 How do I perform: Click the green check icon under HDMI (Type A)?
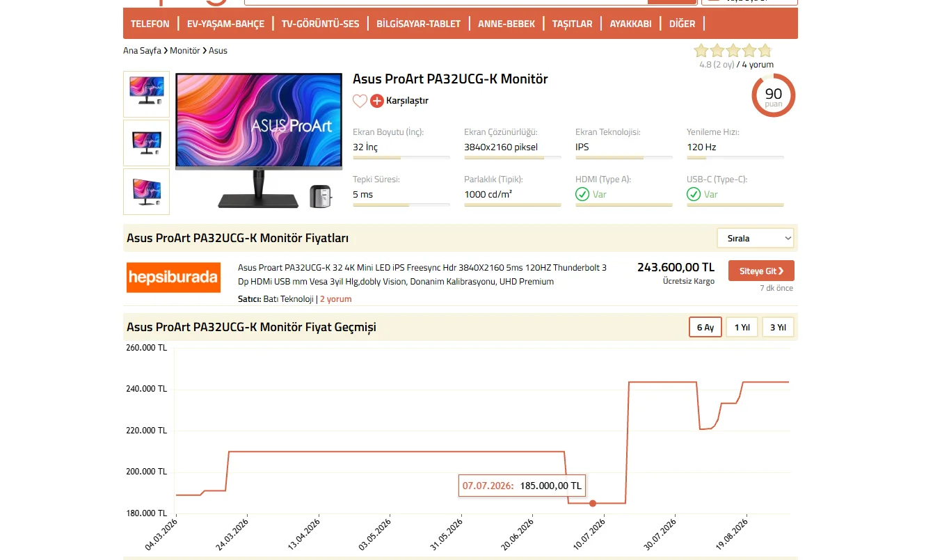pyautogui.click(x=582, y=194)
